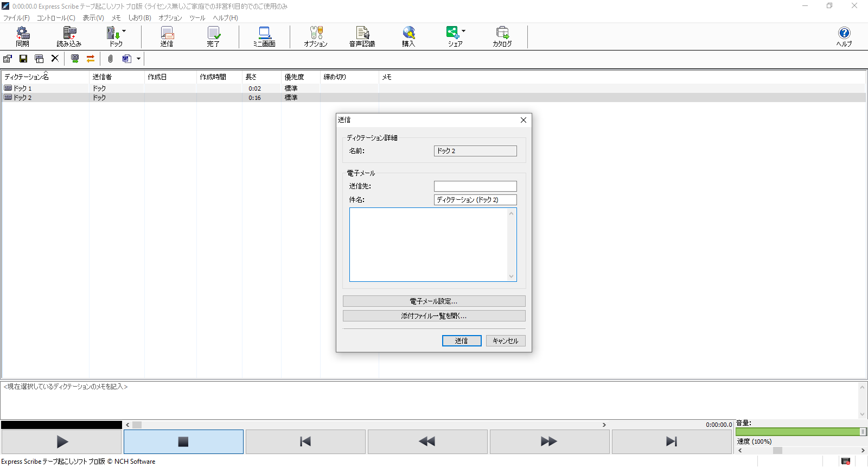Click the 同期 (Sync) toolbar icon

[x=22, y=36]
